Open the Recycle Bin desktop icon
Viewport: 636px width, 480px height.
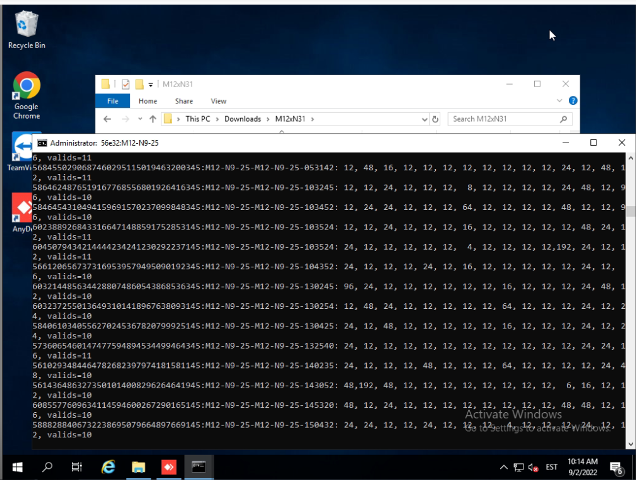(27, 30)
